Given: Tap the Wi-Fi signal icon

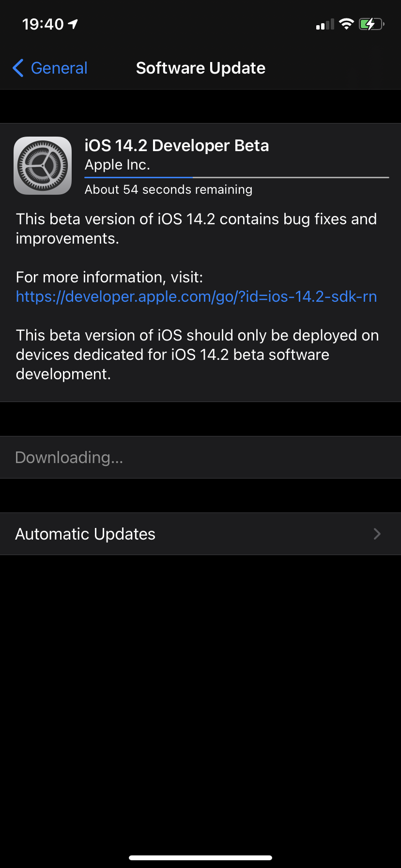Looking at the screenshot, I should 346,24.
